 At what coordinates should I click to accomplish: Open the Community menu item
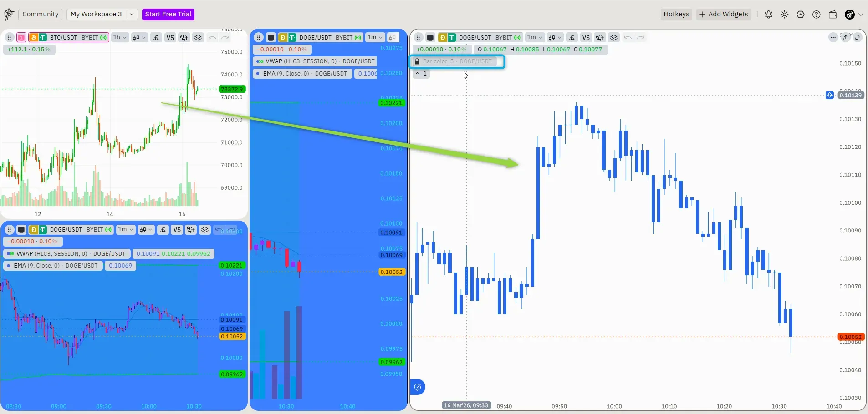coord(40,14)
